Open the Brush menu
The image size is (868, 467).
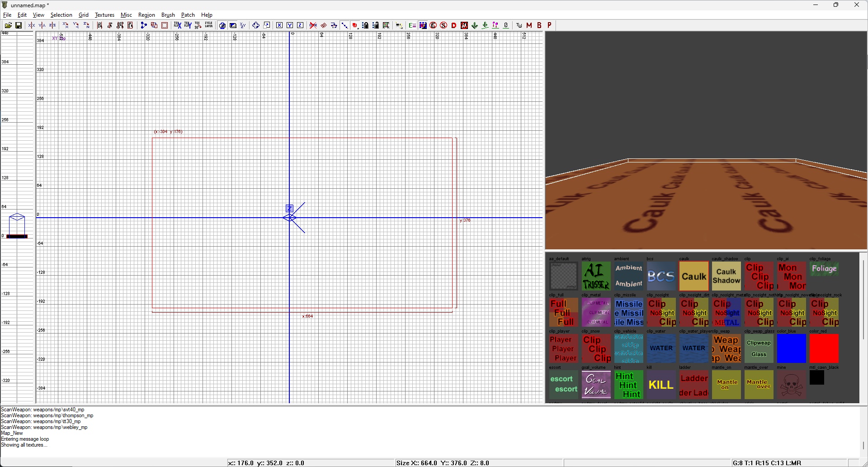click(x=168, y=15)
